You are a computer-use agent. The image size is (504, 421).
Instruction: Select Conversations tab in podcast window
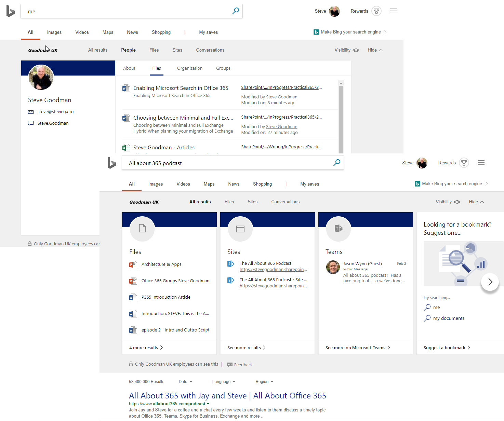286,202
